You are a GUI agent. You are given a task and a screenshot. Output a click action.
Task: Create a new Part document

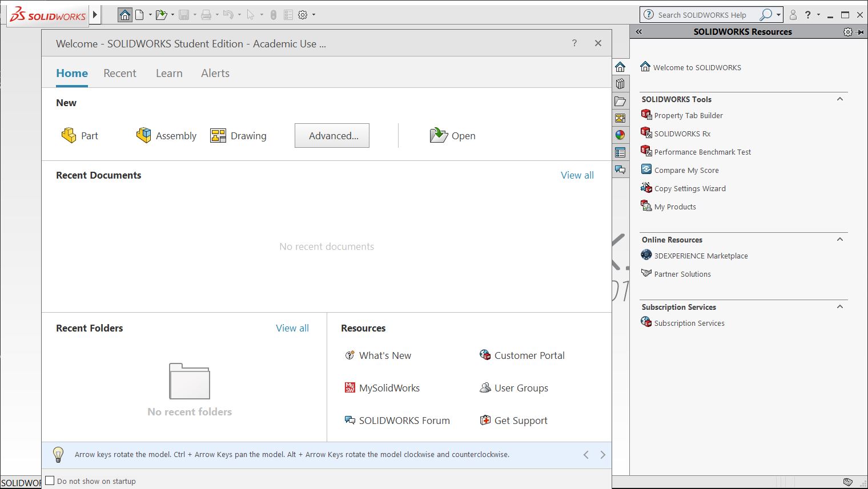[79, 136]
